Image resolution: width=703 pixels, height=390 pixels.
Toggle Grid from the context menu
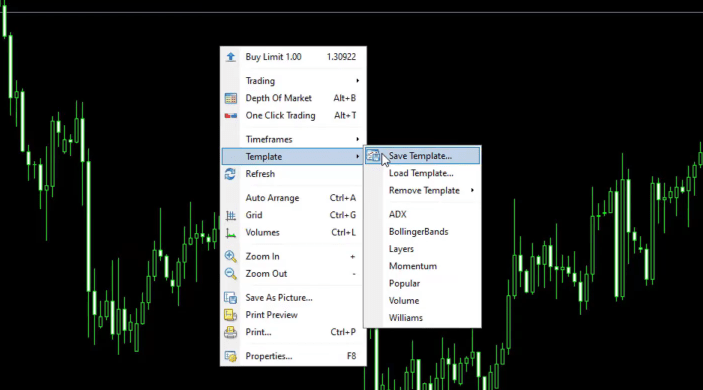293,215
